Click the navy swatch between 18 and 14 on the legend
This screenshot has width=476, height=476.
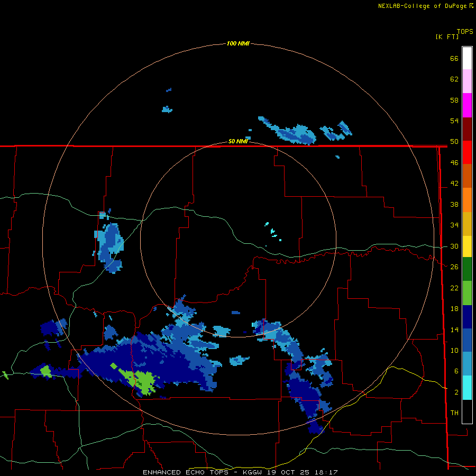coord(467,317)
